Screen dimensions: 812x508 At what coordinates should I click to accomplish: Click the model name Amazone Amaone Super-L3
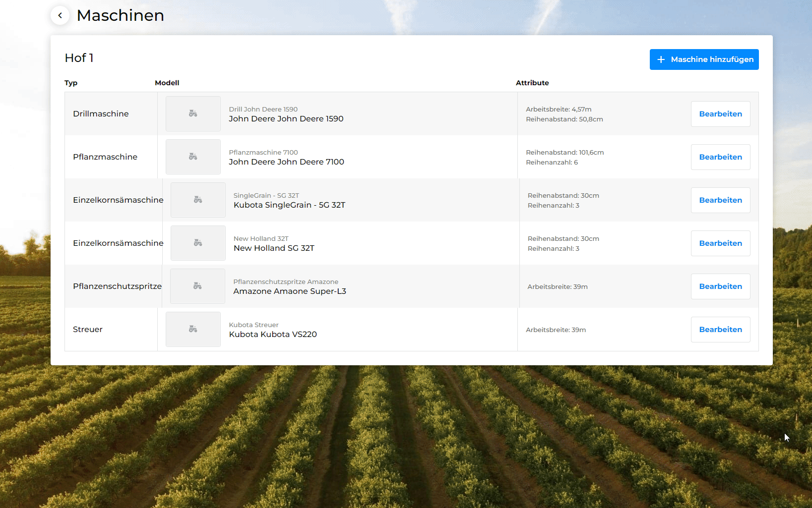tap(290, 291)
